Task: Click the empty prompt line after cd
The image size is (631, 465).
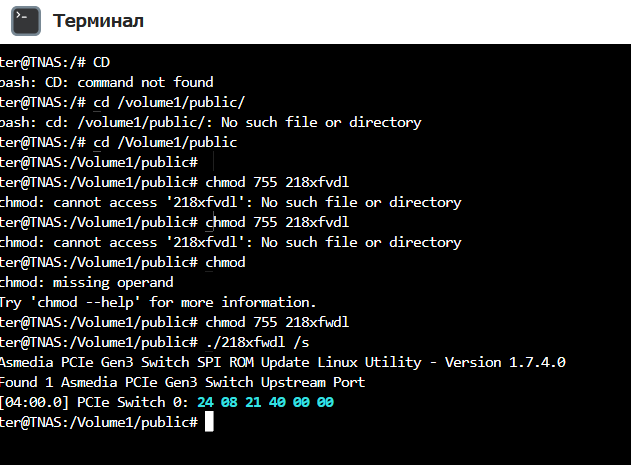Action: 99,163
